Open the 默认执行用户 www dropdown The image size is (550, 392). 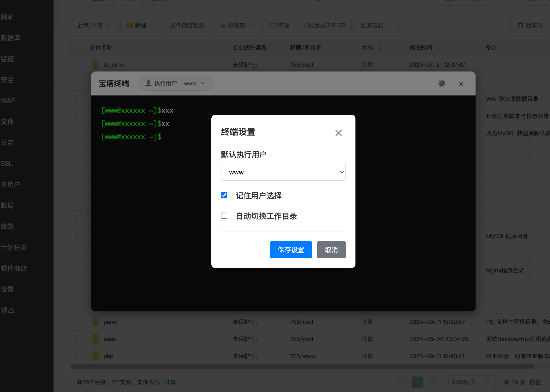(x=283, y=172)
